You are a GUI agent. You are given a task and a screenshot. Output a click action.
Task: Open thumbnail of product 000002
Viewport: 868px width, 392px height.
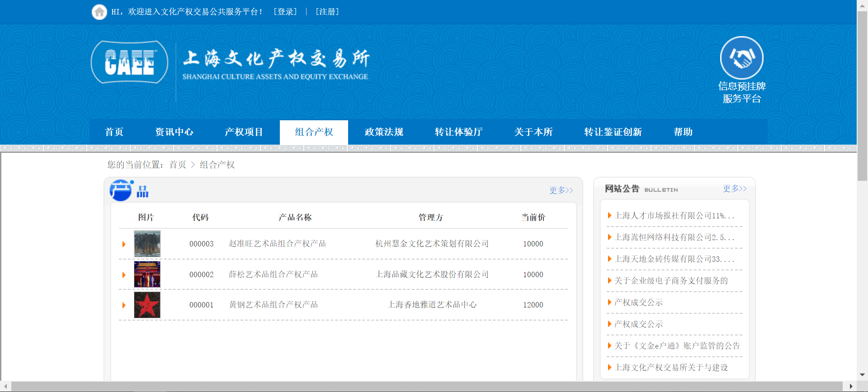[147, 274]
